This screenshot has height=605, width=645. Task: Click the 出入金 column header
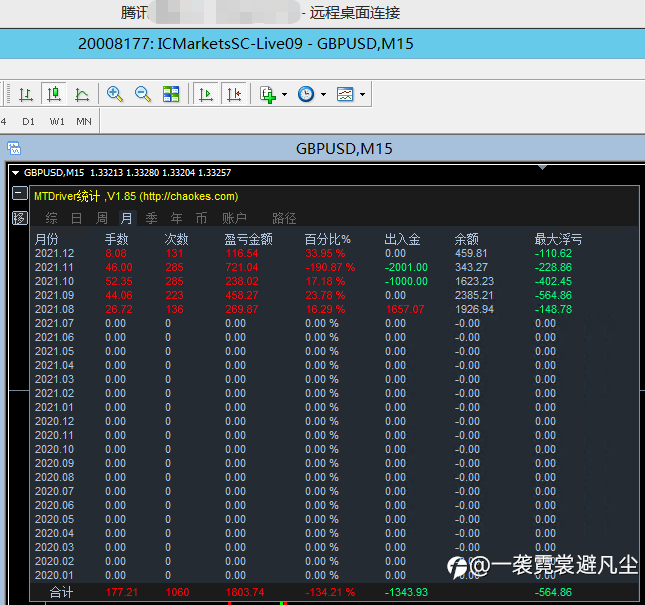point(402,239)
